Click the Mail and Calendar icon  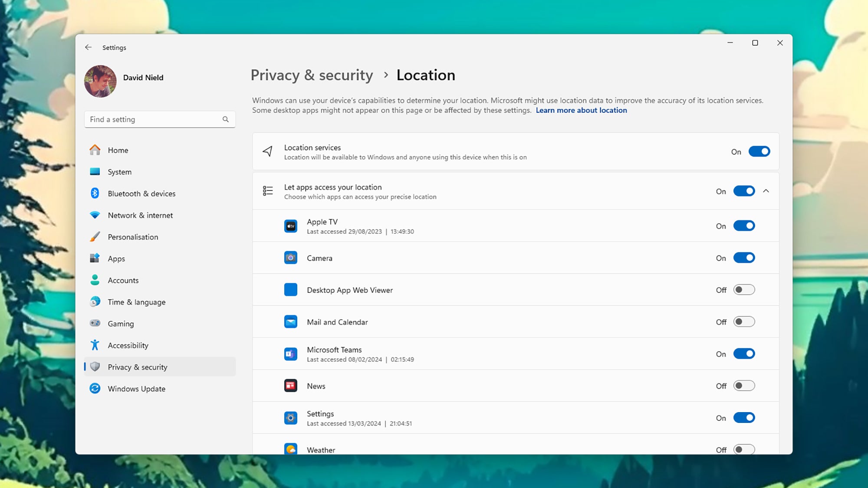(x=291, y=322)
